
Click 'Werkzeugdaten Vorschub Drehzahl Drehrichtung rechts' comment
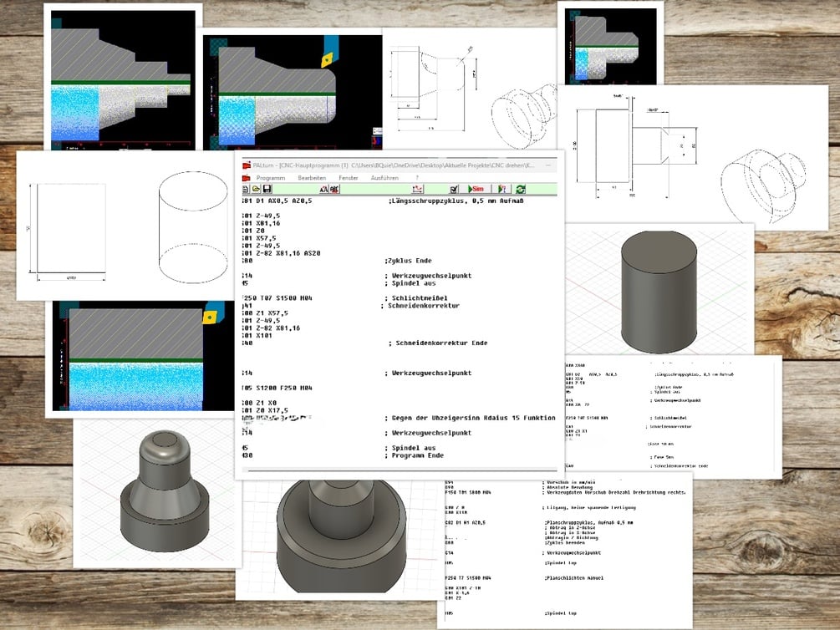click(x=614, y=492)
